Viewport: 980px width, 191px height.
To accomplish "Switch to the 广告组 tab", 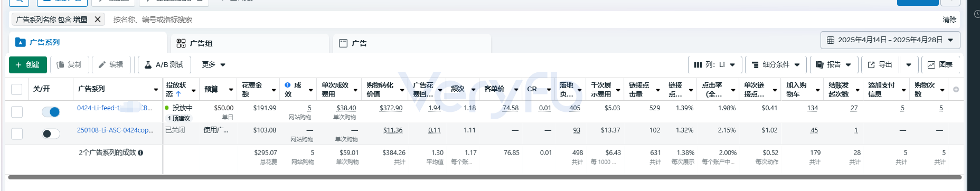I will 250,43.
